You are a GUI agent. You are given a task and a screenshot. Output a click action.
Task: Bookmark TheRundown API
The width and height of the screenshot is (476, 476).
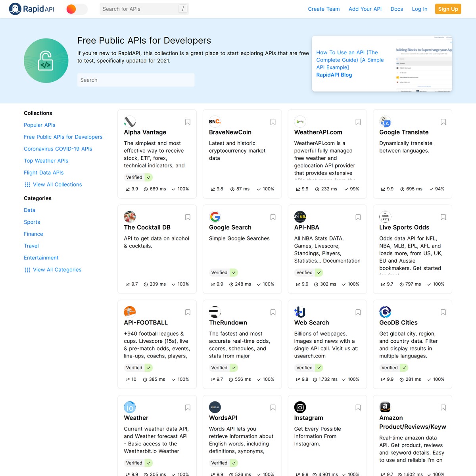click(273, 313)
